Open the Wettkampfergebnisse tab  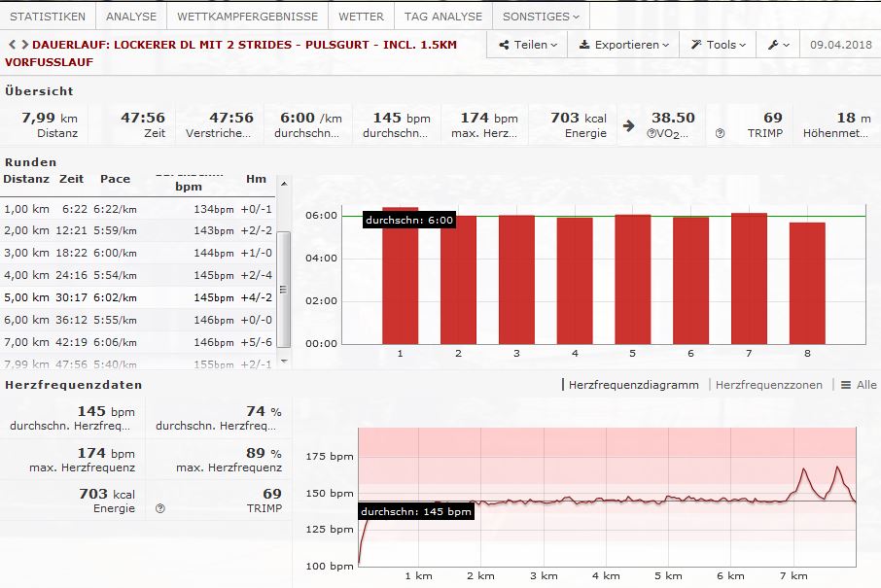[x=246, y=17]
